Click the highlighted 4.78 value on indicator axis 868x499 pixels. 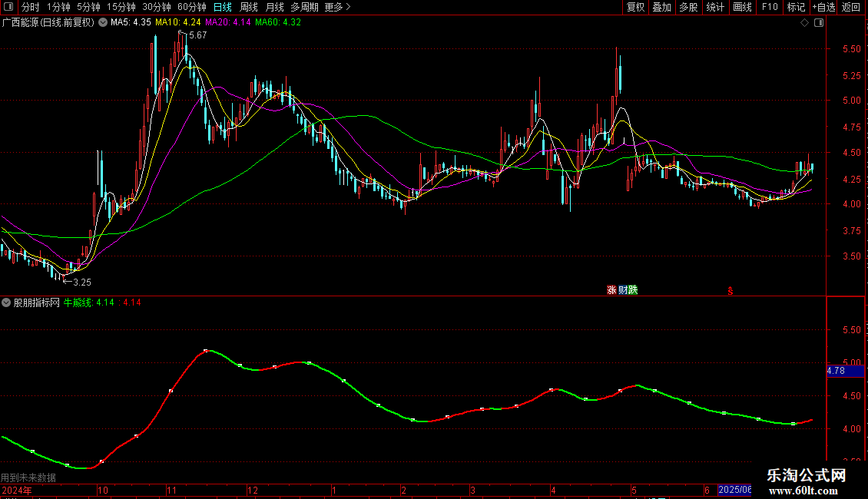845,372
